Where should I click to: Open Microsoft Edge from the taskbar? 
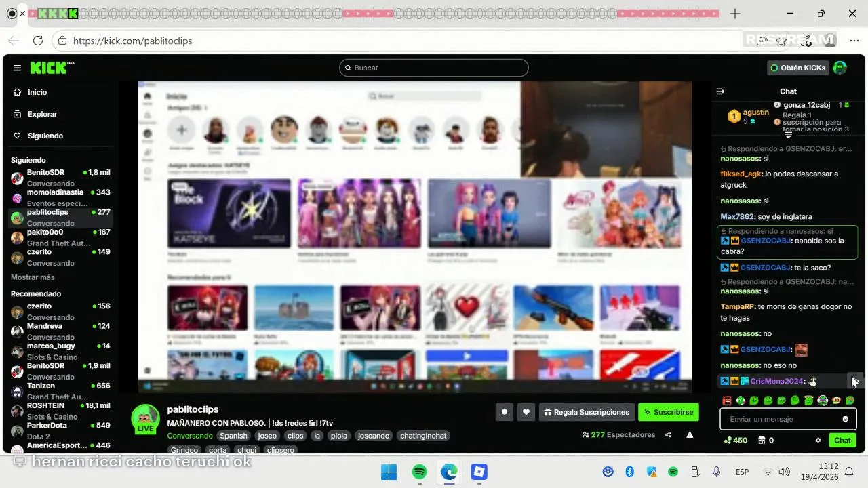pos(450,472)
